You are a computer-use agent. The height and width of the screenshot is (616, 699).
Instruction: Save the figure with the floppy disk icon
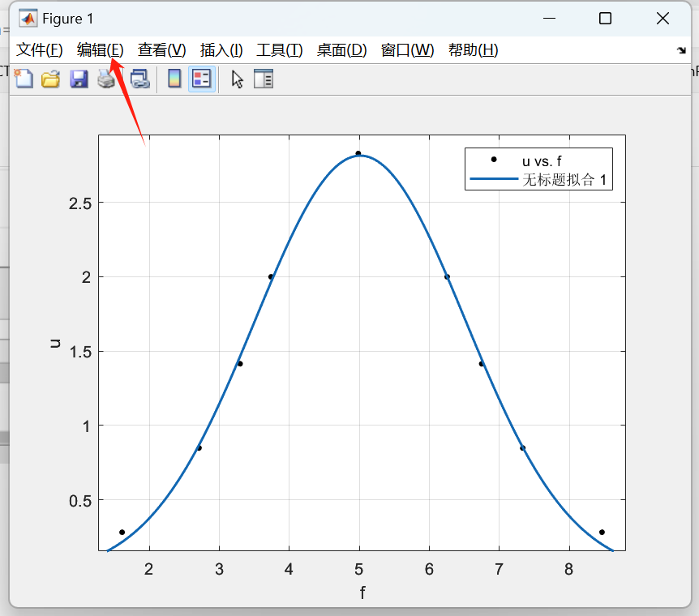click(79, 79)
